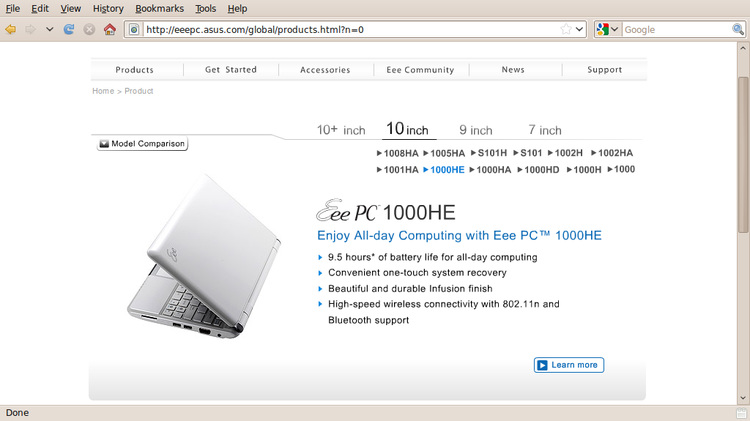Click into the Google search field
750x421 pixels.
pos(677,30)
